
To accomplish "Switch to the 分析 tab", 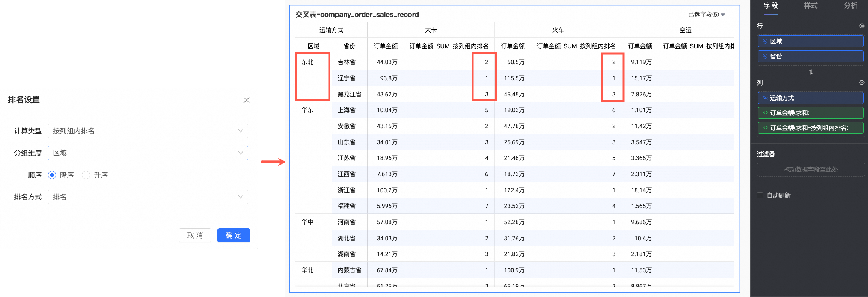I will click(x=851, y=6).
